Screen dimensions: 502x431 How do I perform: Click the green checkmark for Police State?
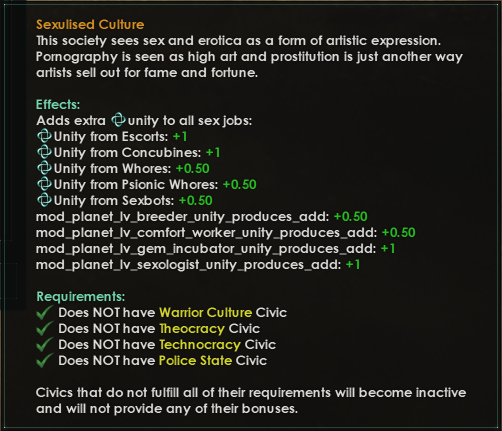point(44,360)
